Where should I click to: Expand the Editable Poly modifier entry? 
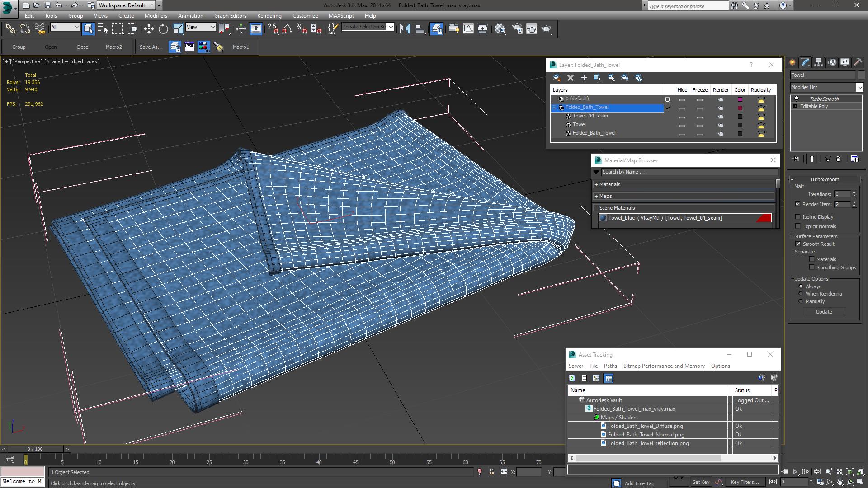[x=795, y=106]
